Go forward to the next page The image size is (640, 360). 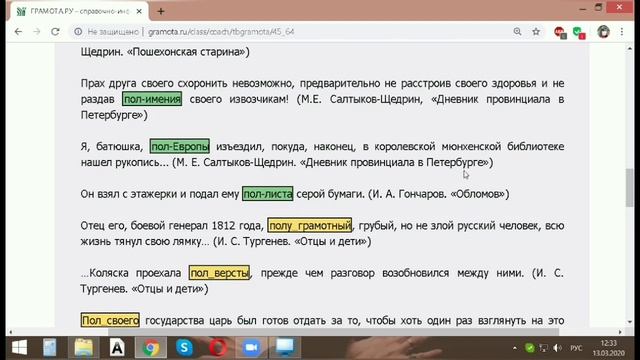click(37, 31)
